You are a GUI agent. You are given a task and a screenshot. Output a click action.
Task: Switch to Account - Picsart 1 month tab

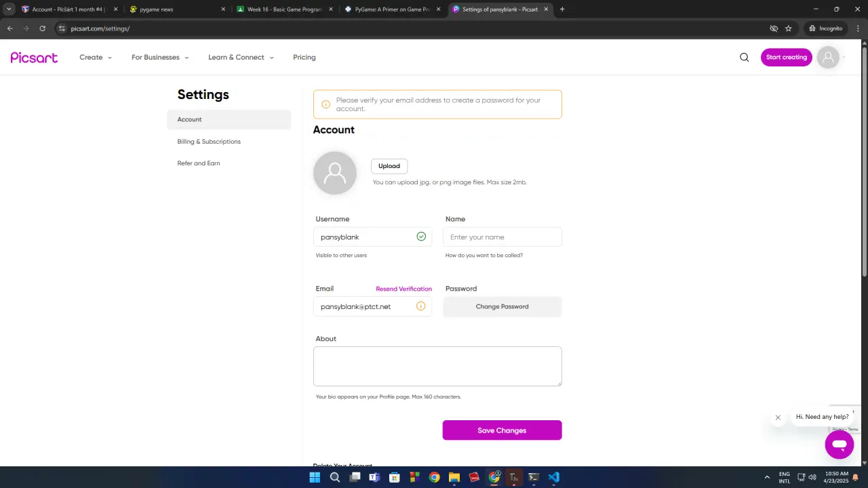69,9
